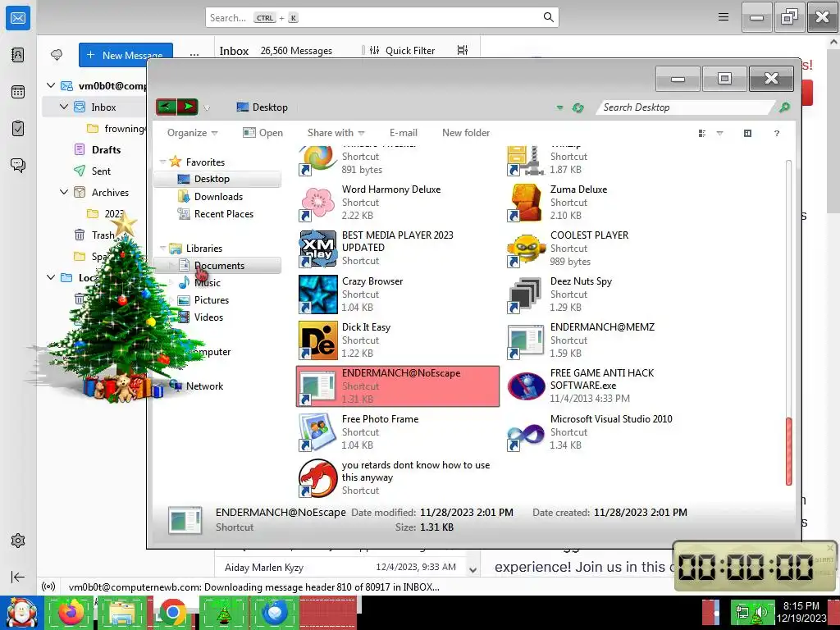Screen dimensions: 840x630
Task: Open the folder pane more options button
Action: (x=194, y=55)
